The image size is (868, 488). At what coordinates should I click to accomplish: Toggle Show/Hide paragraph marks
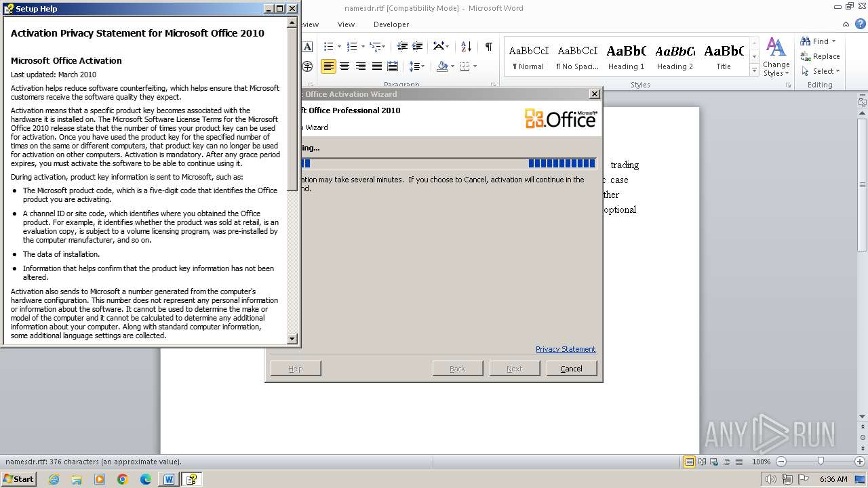488,46
